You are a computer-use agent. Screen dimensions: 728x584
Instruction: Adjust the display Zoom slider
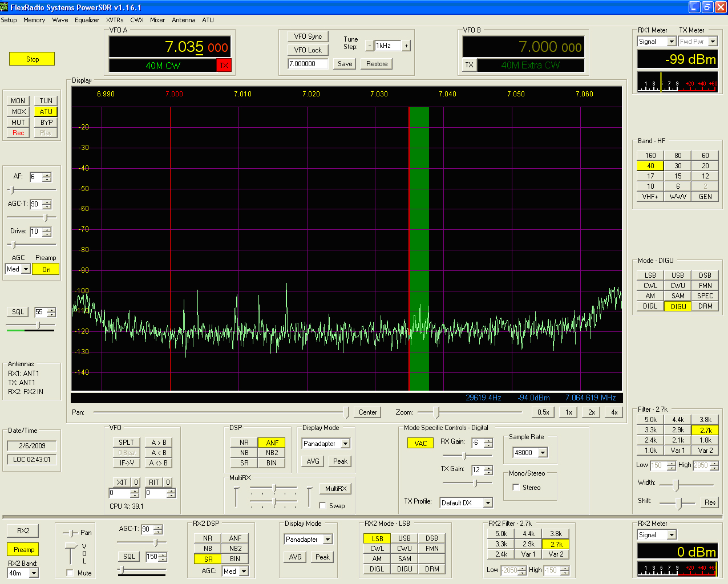tap(436, 412)
